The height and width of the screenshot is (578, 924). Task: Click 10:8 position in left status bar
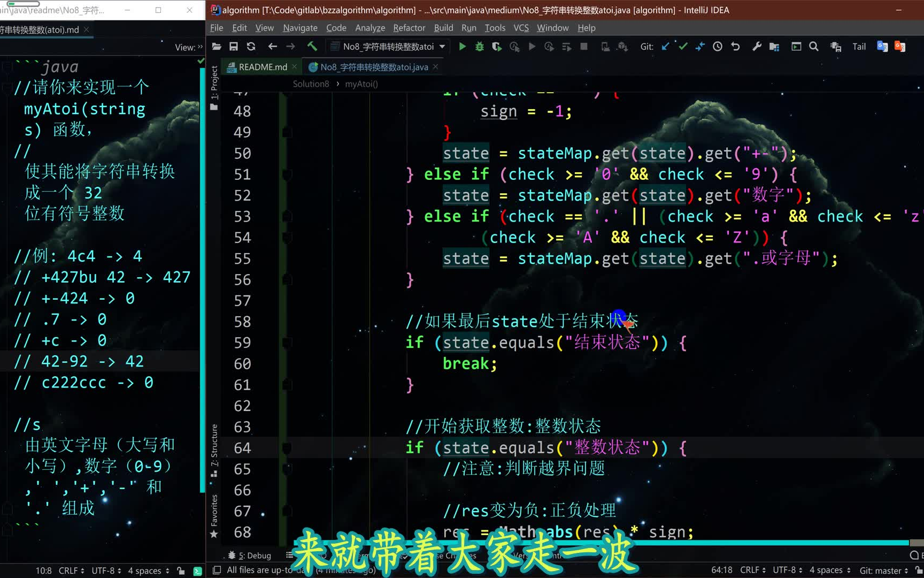[43, 571]
